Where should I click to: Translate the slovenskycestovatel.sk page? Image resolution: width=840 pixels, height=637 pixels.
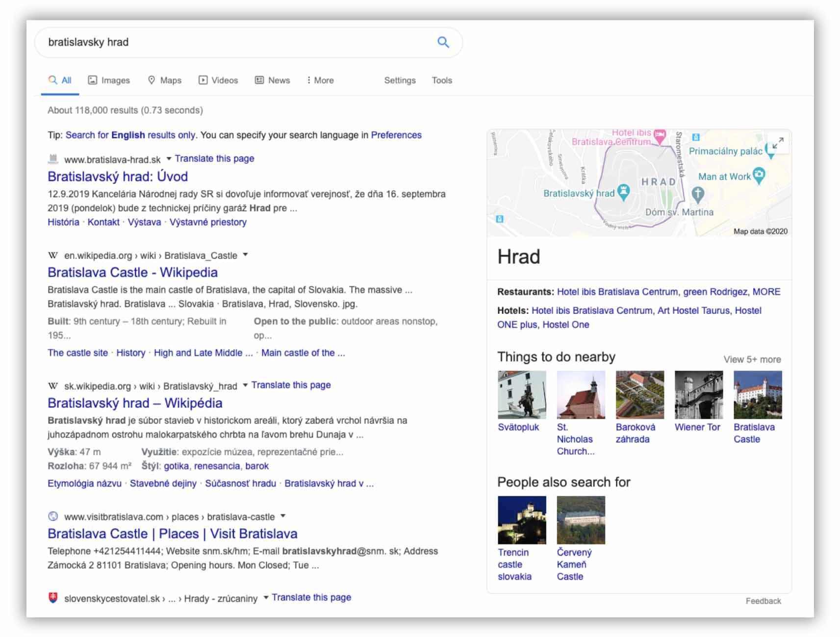click(311, 597)
